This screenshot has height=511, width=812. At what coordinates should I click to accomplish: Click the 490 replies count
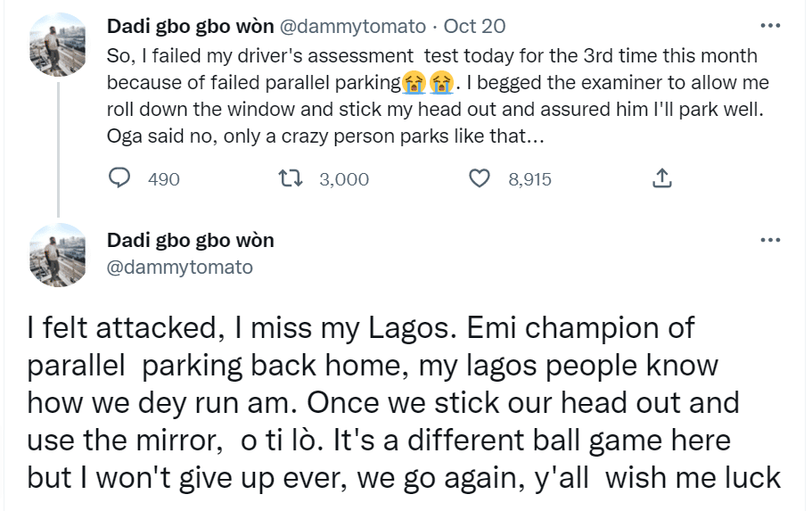[163, 179]
